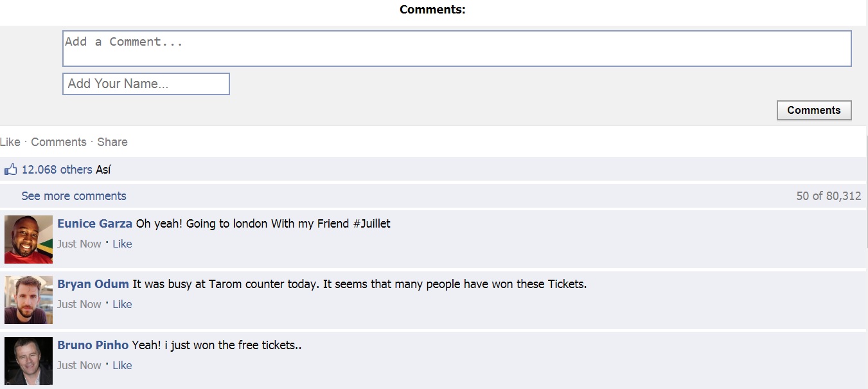The image size is (868, 389).
Task: Click inside the Add a Comment box
Action: coord(457,48)
